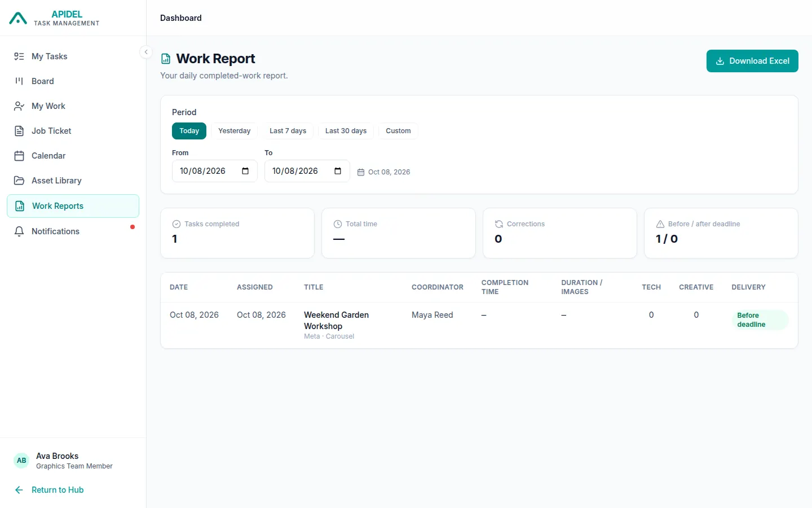The height and width of the screenshot is (508, 812).
Task: Download the report as Excel
Action: 752,61
